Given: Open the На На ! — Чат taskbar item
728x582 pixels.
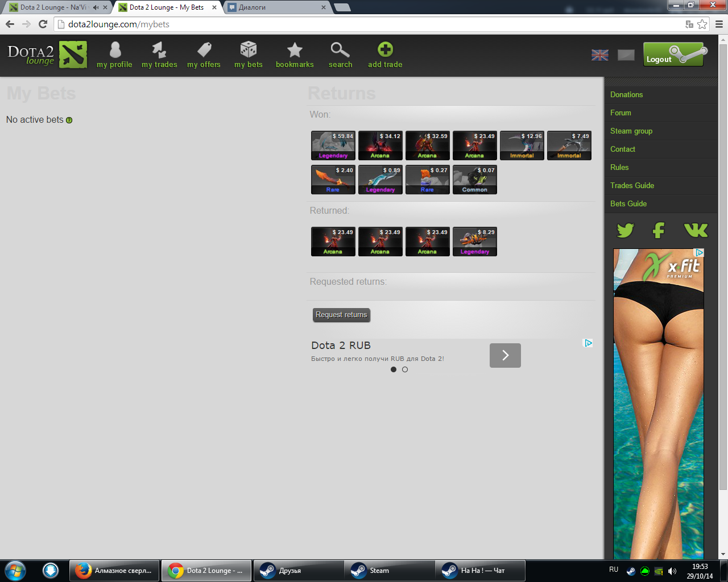Looking at the screenshot, I should [x=480, y=570].
